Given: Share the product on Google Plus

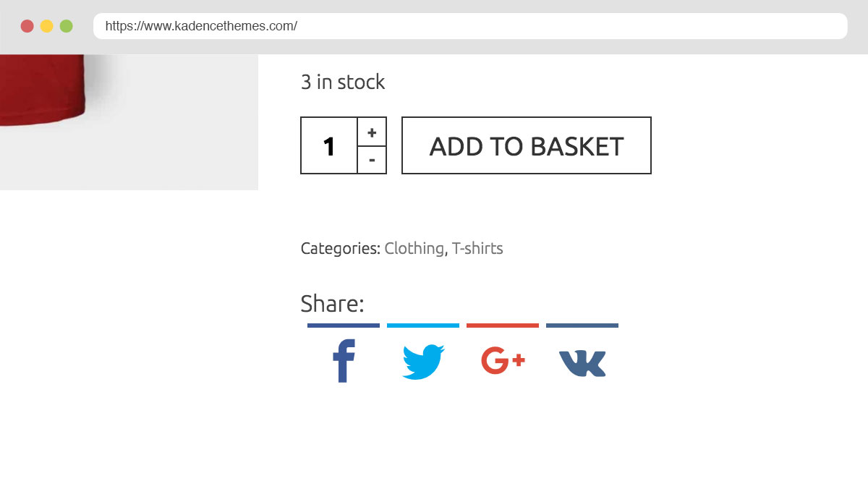Looking at the screenshot, I should click(503, 361).
